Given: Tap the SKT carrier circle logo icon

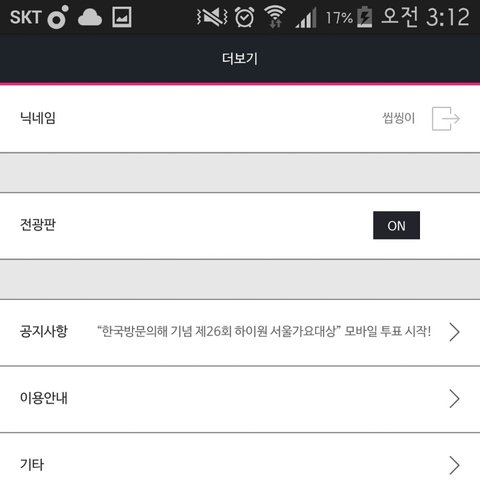Looking at the screenshot, I should [58, 17].
